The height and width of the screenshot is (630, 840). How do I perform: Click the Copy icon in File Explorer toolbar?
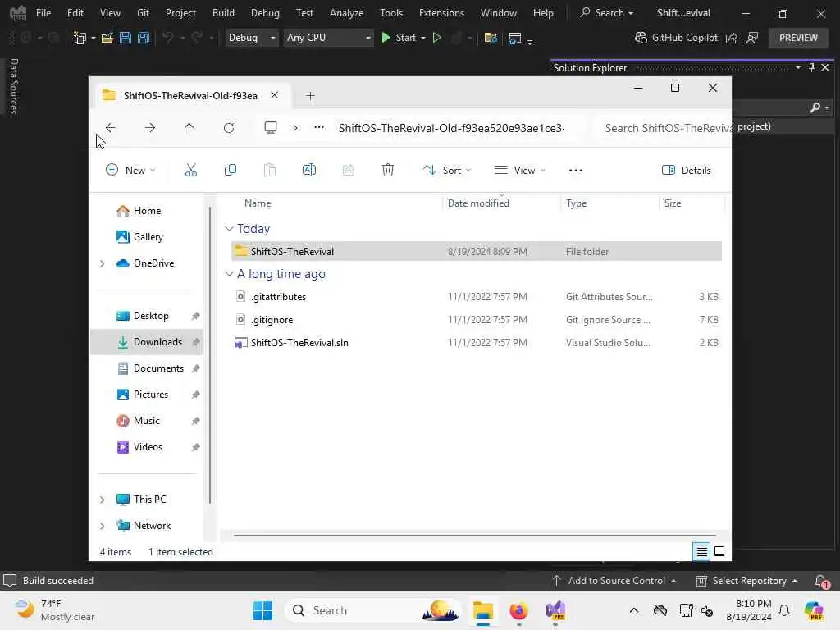tap(231, 171)
